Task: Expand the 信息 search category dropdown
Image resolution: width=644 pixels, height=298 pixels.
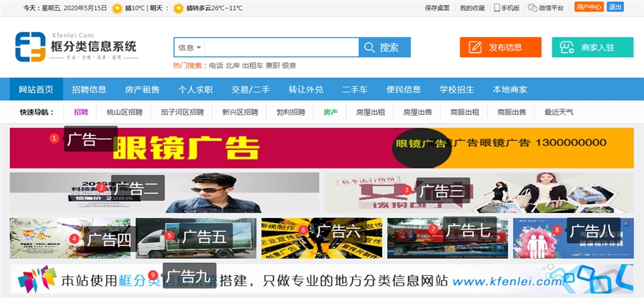Action: coord(190,48)
